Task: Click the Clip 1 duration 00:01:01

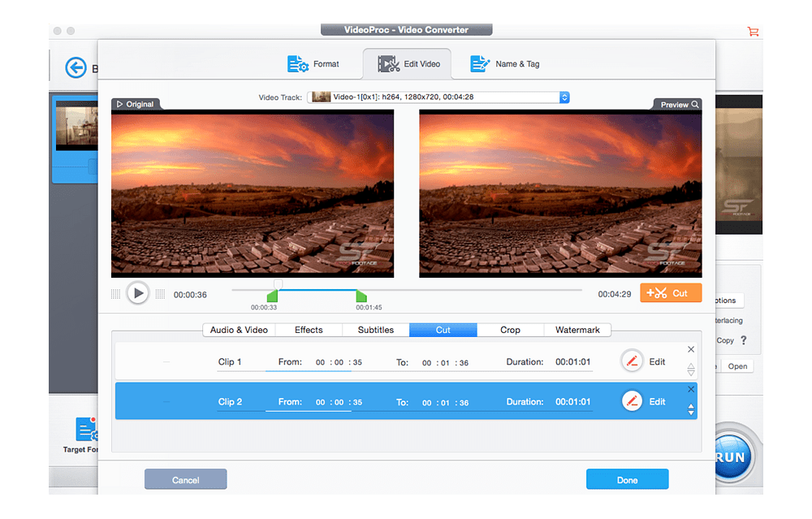Action: pos(572,361)
